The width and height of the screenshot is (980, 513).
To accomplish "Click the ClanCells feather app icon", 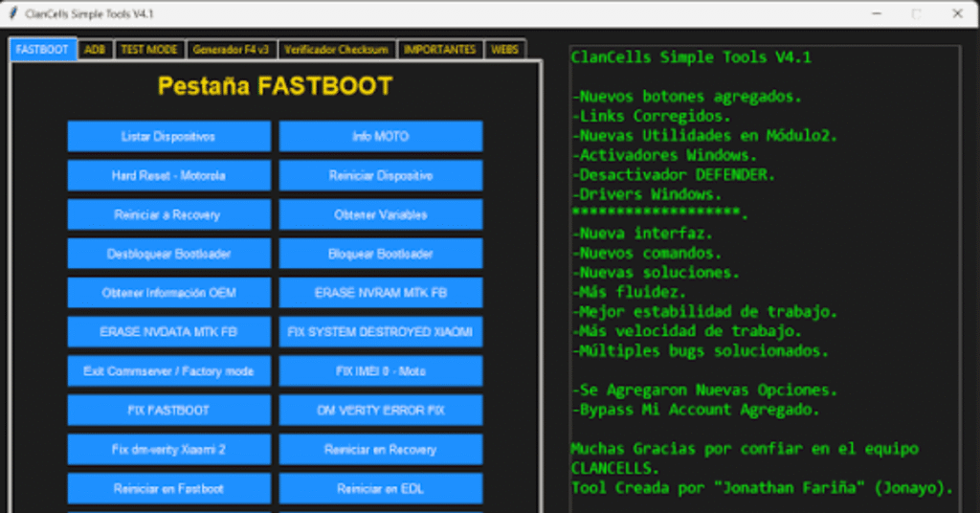I will click(x=13, y=13).
